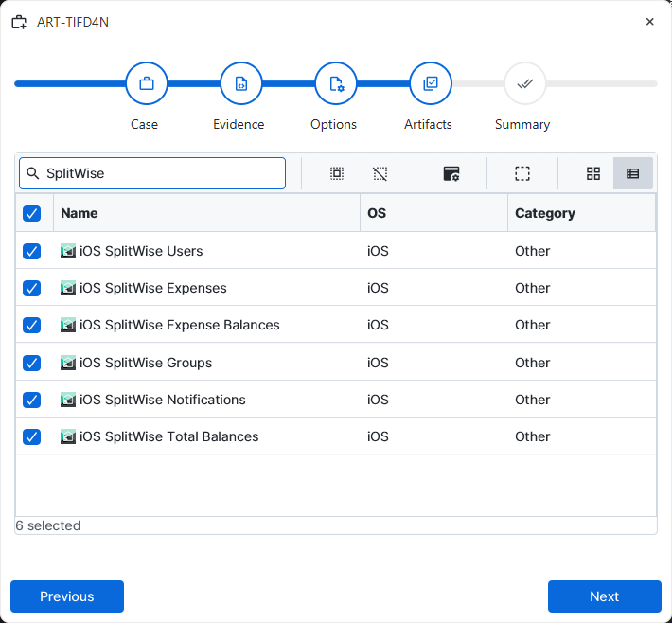This screenshot has height=623, width=672.
Task: Toggle the header select-all checkbox
Action: tap(32, 213)
